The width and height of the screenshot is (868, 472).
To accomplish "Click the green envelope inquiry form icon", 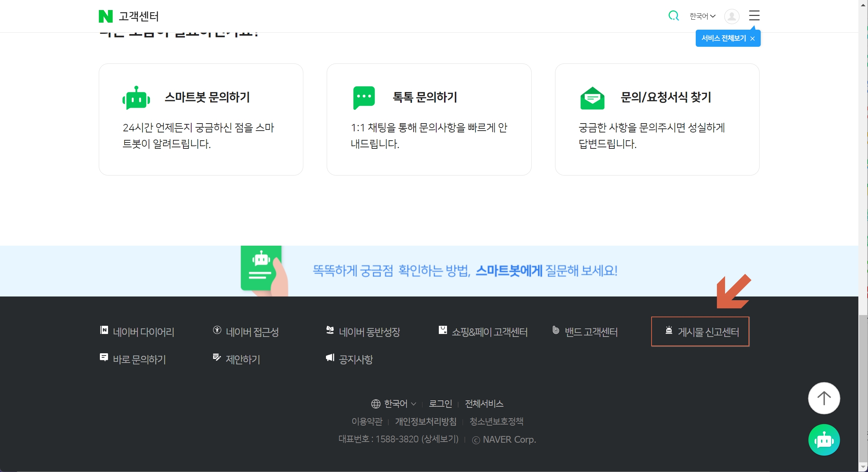I will tap(592, 98).
